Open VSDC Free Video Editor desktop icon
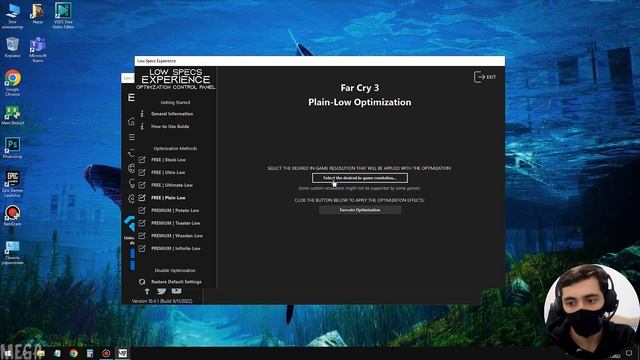Image resolution: width=640 pixels, height=360 pixels. [x=63, y=16]
